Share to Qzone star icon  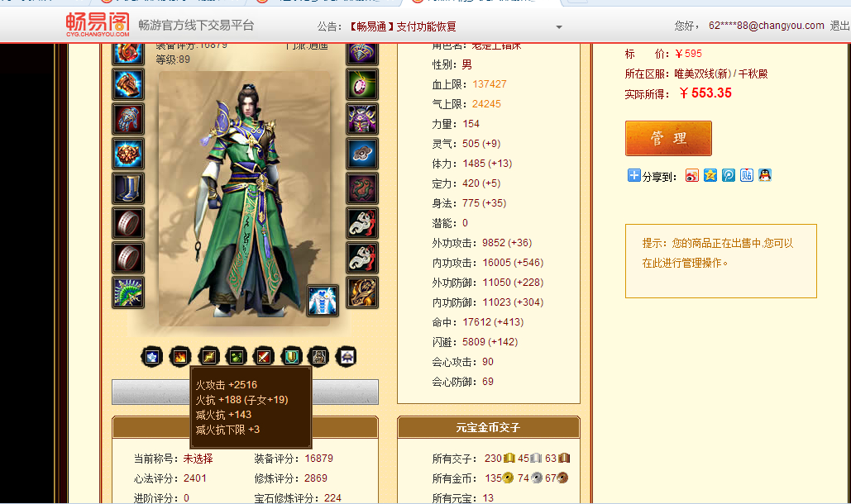pyautogui.click(x=710, y=175)
